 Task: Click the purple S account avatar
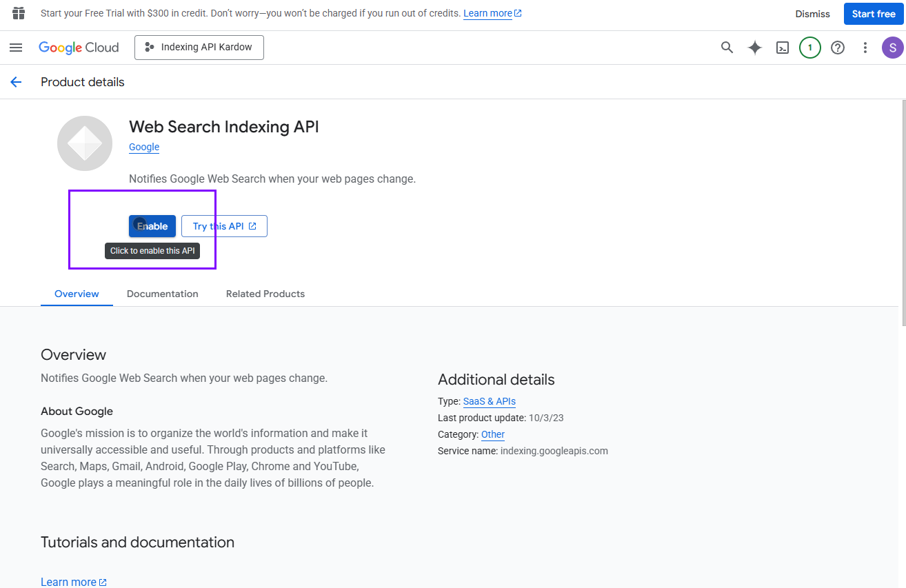[x=892, y=48]
